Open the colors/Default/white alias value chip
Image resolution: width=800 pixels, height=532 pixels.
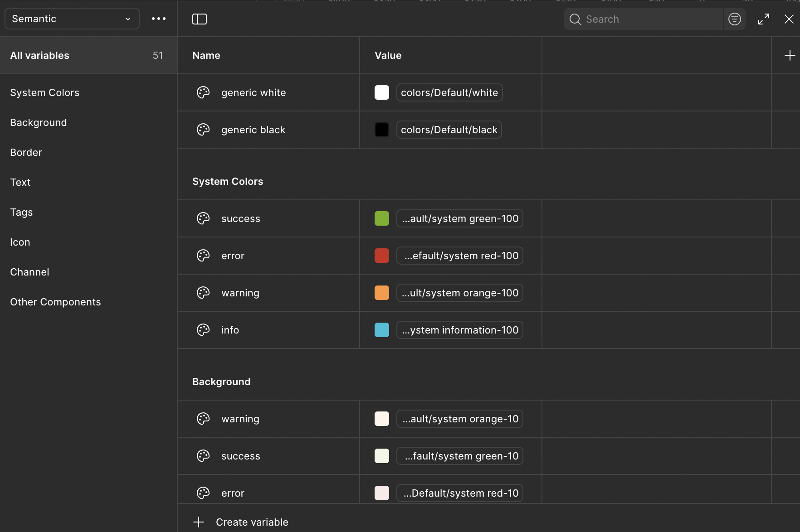pyautogui.click(x=449, y=92)
